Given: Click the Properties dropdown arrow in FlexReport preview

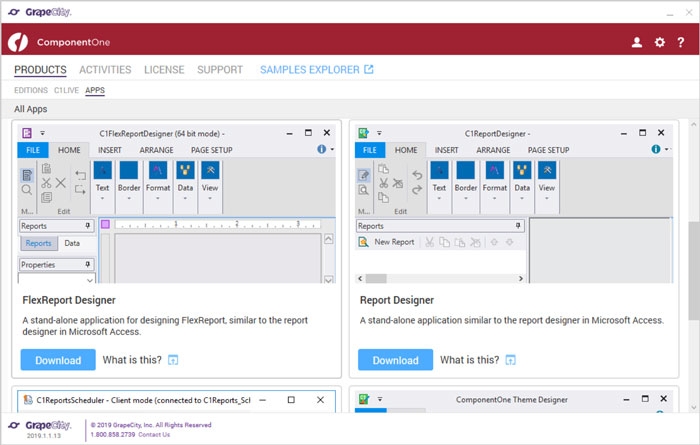Looking at the screenshot, I should pyautogui.click(x=90, y=280).
